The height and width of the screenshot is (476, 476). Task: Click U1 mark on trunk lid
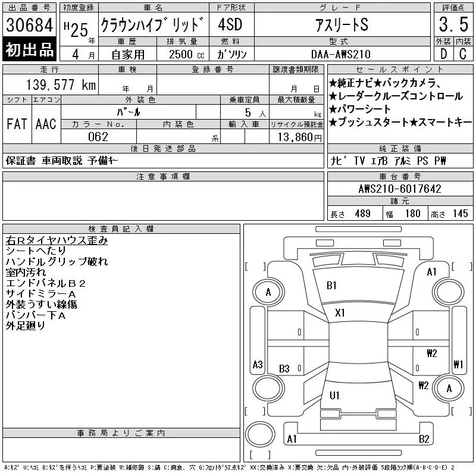(334, 395)
